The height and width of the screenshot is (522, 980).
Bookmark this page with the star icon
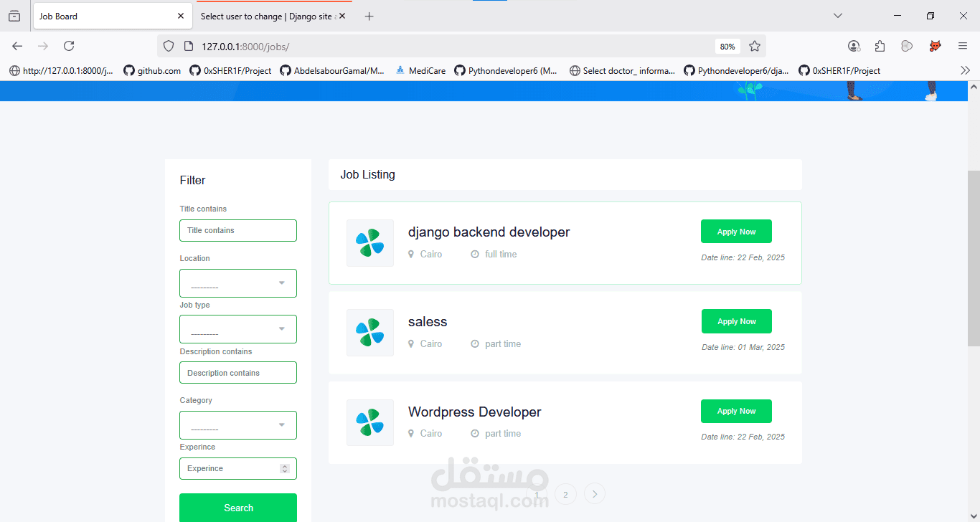coord(755,46)
